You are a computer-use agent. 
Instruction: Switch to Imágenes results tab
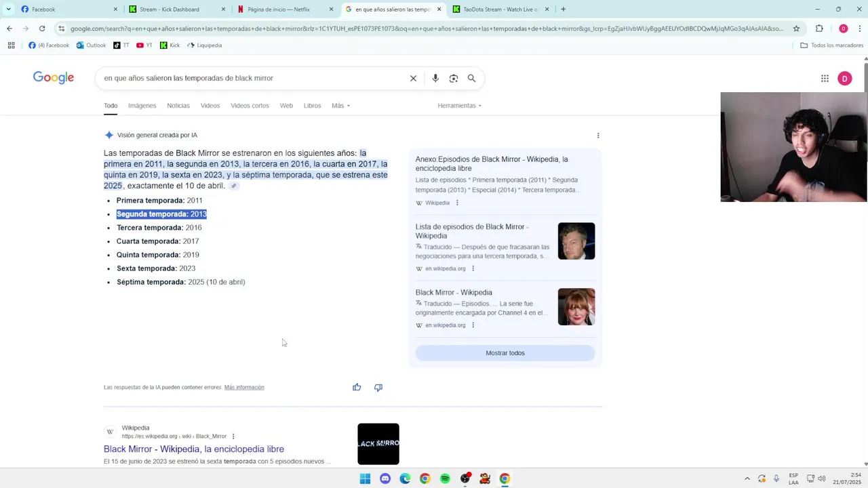tap(142, 106)
